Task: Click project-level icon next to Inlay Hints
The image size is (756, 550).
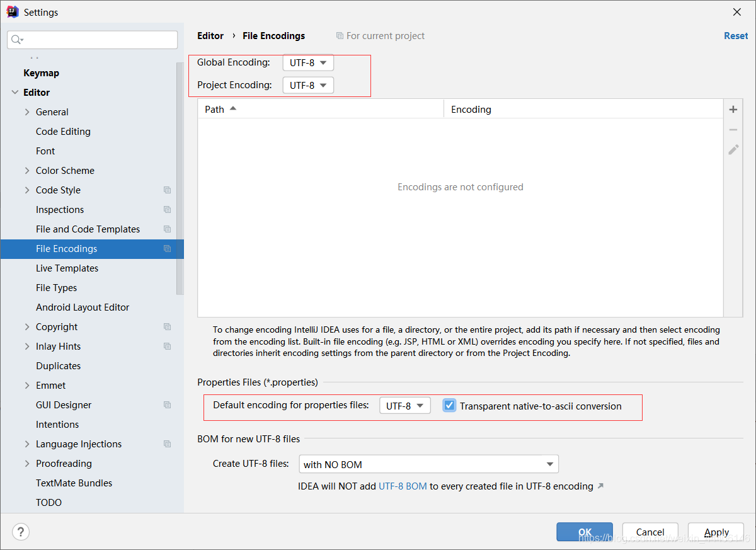Action: [167, 347]
